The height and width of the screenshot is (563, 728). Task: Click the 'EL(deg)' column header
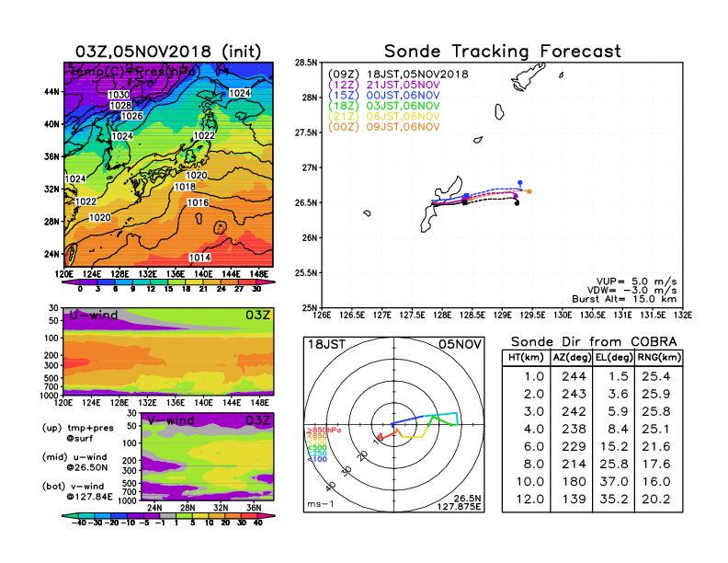[x=614, y=358]
